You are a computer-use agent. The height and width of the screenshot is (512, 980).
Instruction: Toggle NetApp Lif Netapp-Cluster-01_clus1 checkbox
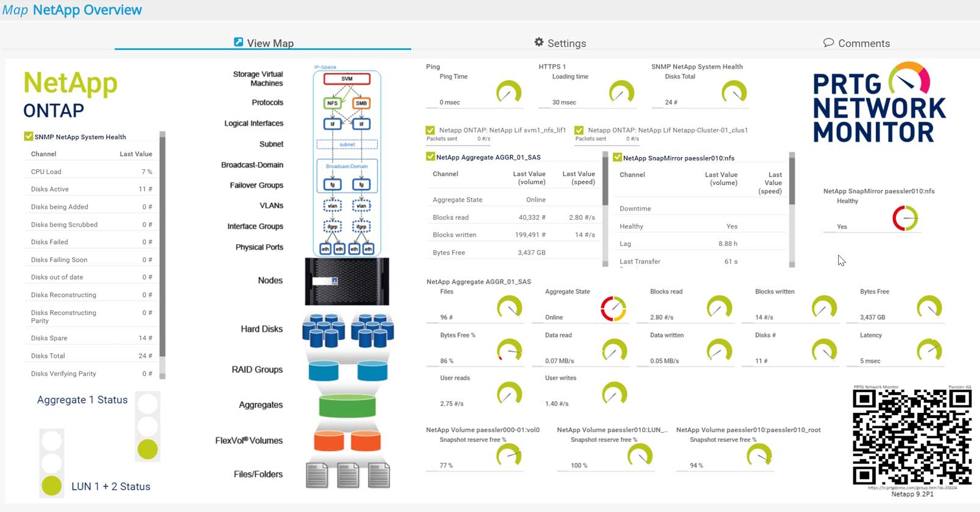pyautogui.click(x=579, y=130)
